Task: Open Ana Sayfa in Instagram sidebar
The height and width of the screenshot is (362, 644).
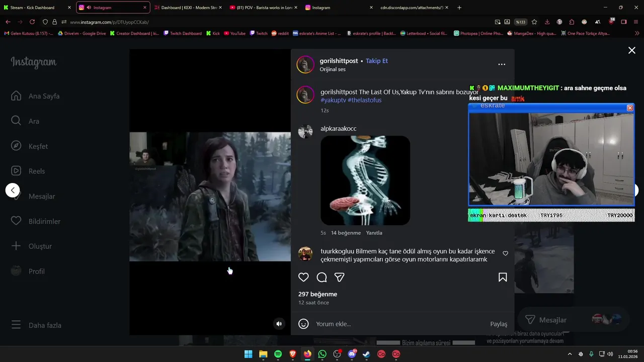Action: [x=35, y=96]
